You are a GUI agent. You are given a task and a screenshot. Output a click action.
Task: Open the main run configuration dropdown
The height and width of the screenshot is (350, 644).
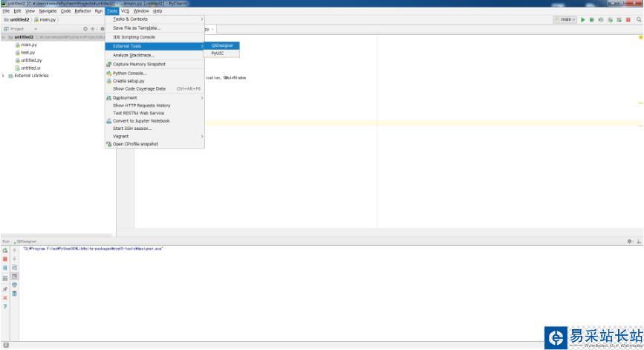pyautogui.click(x=565, y=20)
